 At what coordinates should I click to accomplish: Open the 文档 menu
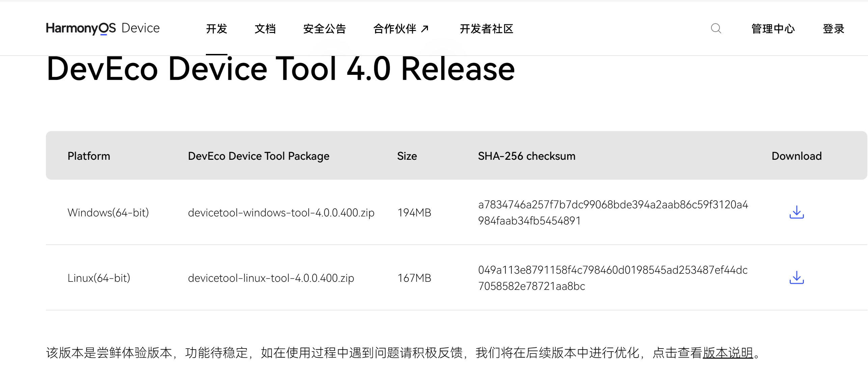pyautogui.click(x=265, y=29)
